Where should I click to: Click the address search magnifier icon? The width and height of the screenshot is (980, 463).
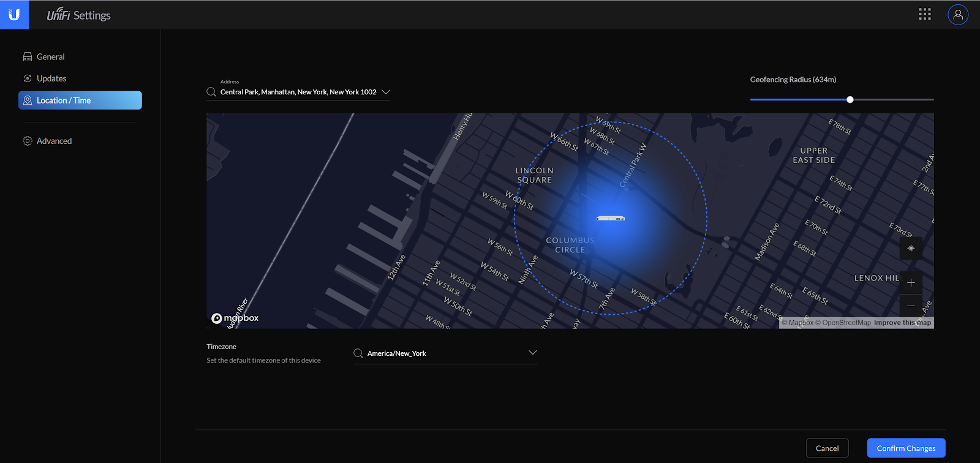coord(211,92)
